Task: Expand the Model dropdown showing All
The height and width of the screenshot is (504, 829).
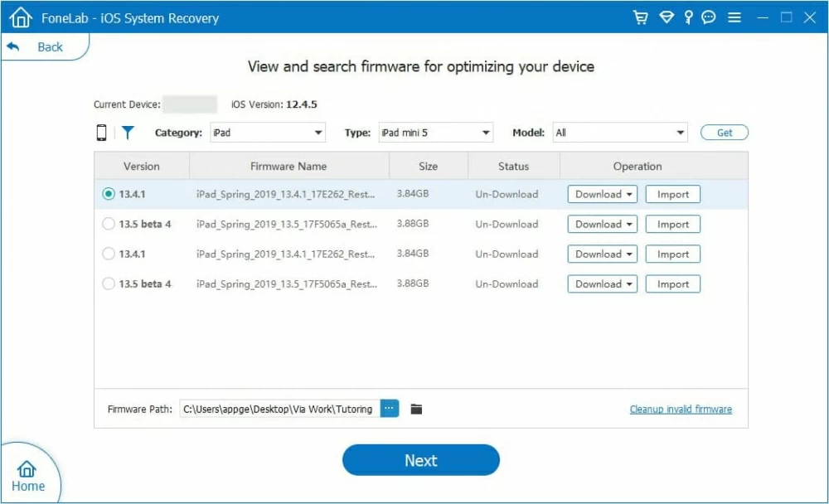Action: pyautogui.click(x=620, y=133)
